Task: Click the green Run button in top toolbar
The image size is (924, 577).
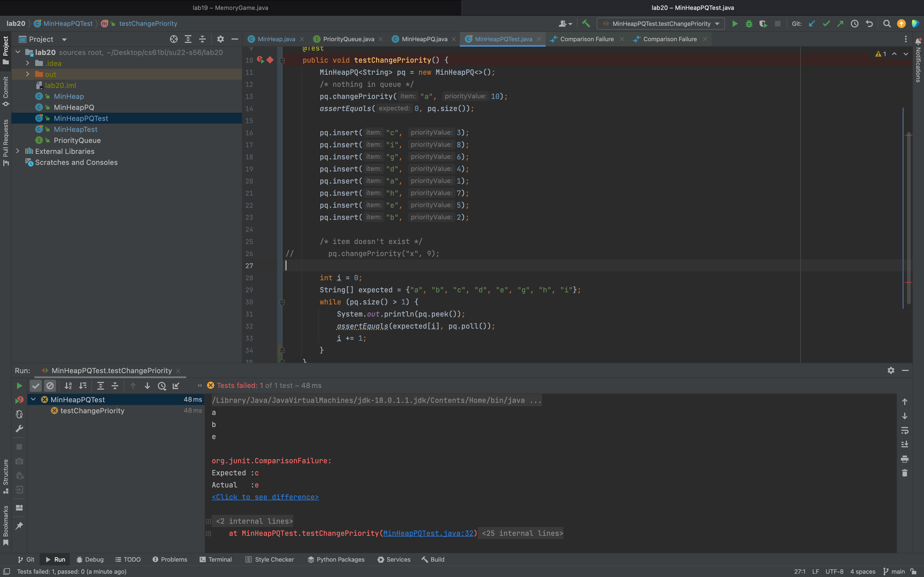Action: (x=734, y=24)
